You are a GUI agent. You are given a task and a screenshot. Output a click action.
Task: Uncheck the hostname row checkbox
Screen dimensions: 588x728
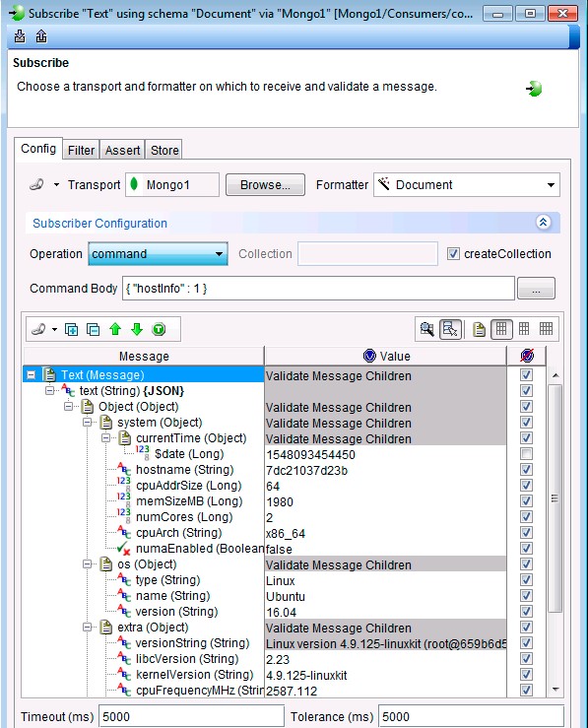[526, 470]
